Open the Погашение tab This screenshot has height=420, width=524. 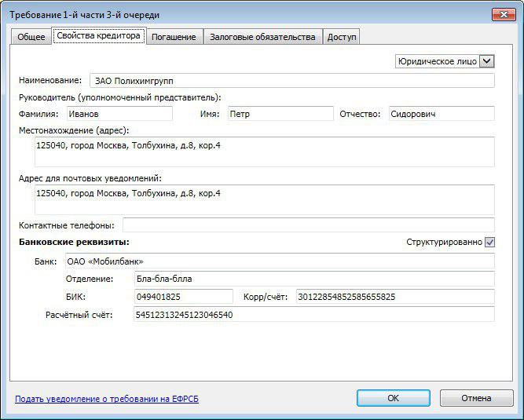[174, 37]
